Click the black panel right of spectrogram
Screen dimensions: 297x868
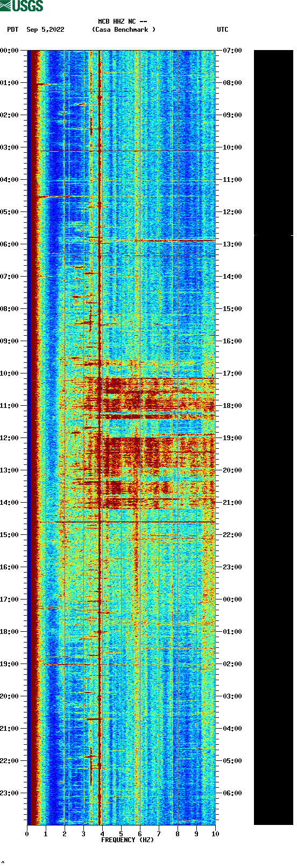pos(273,437)
